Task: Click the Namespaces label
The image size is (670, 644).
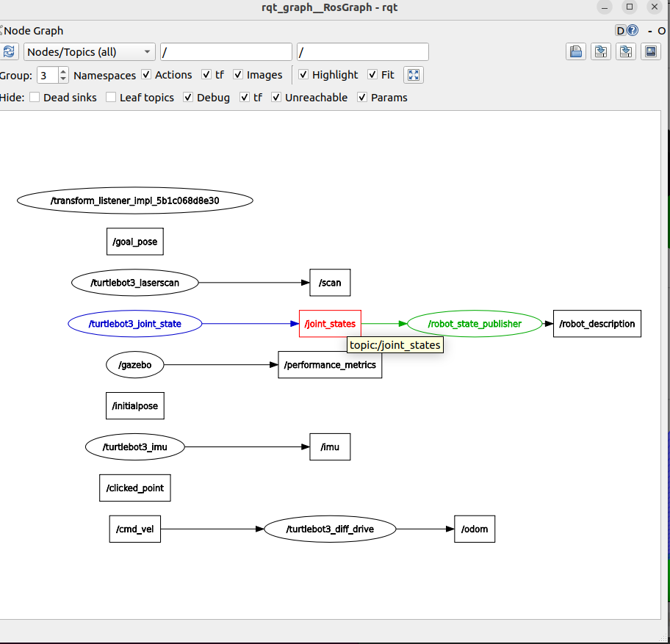Action: point(104,76)
